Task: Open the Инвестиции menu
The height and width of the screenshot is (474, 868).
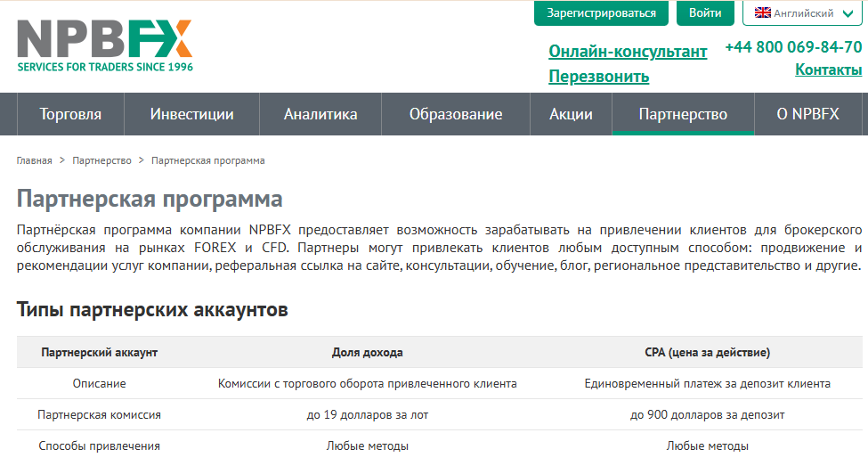Action: (191, 114)
